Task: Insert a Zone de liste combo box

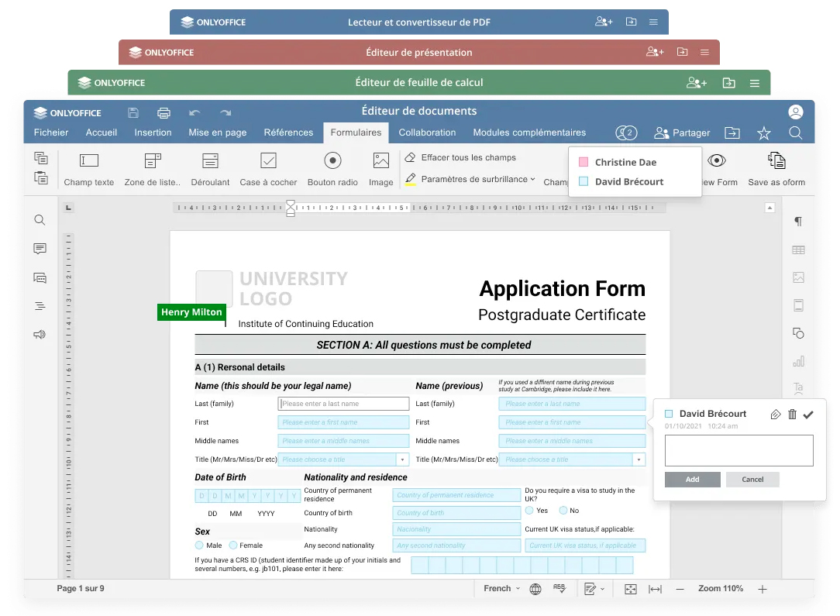Action: [152, 169]
